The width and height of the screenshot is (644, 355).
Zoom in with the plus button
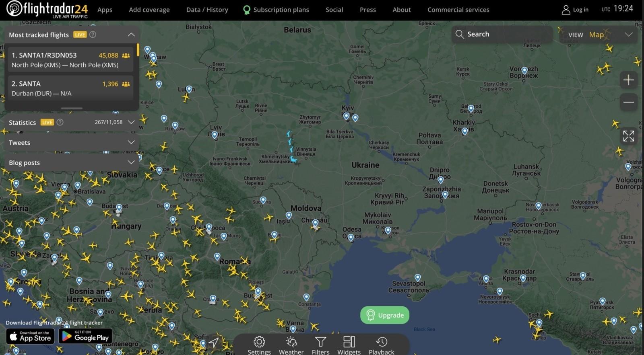tap(628, 80)
